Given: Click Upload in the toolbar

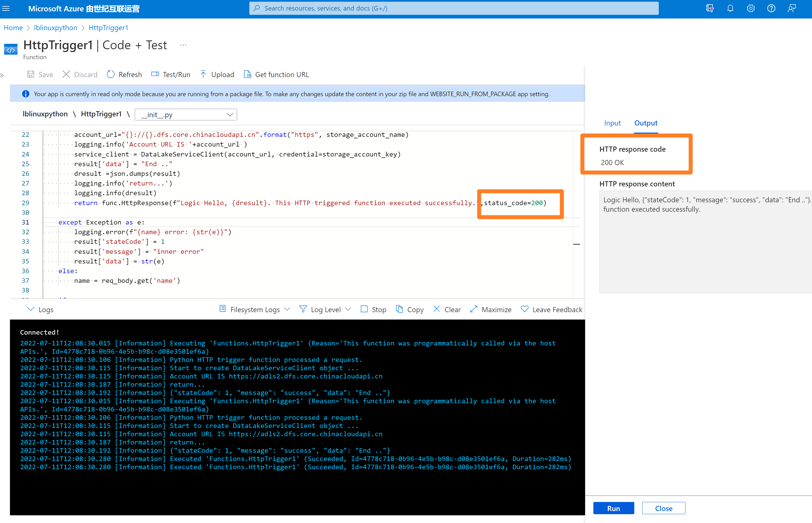Looking at the screenshot, I should (217, 74).
